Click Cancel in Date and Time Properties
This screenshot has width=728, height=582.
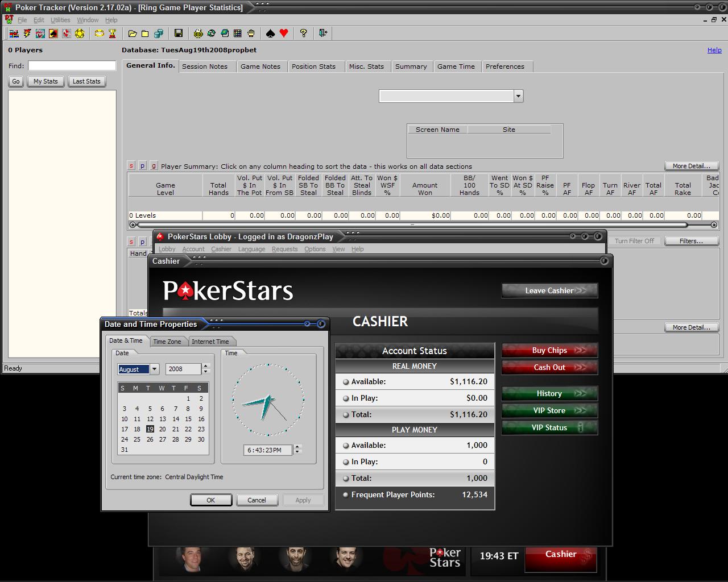pos(257,500)
